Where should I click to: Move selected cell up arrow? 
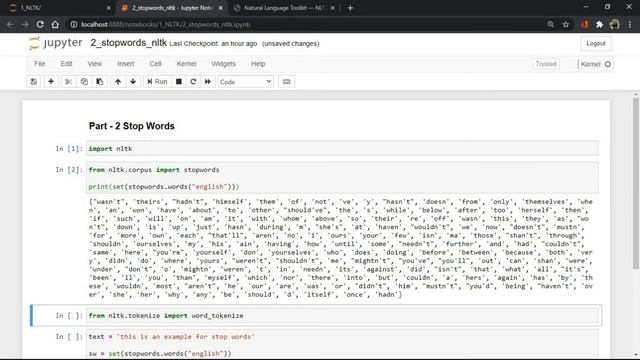pyautogui.click(x=118, y=82)
